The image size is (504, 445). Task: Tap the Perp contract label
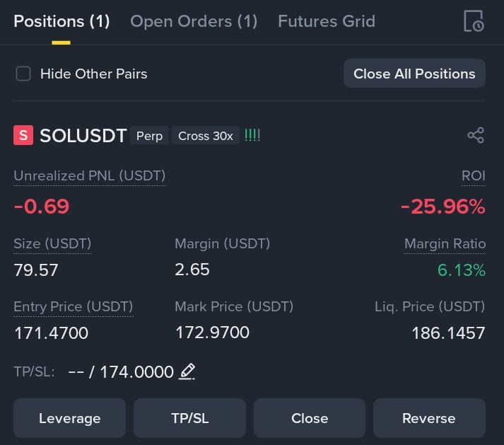click(149, 135)
